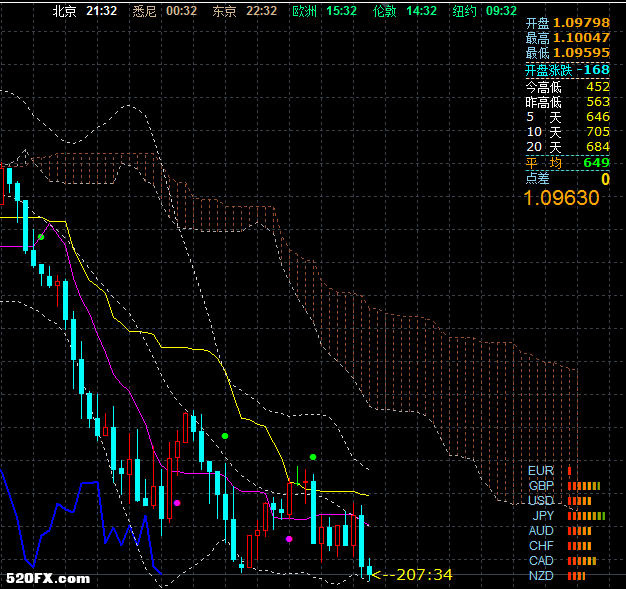Click the 北京 clock label

point(64,11)
